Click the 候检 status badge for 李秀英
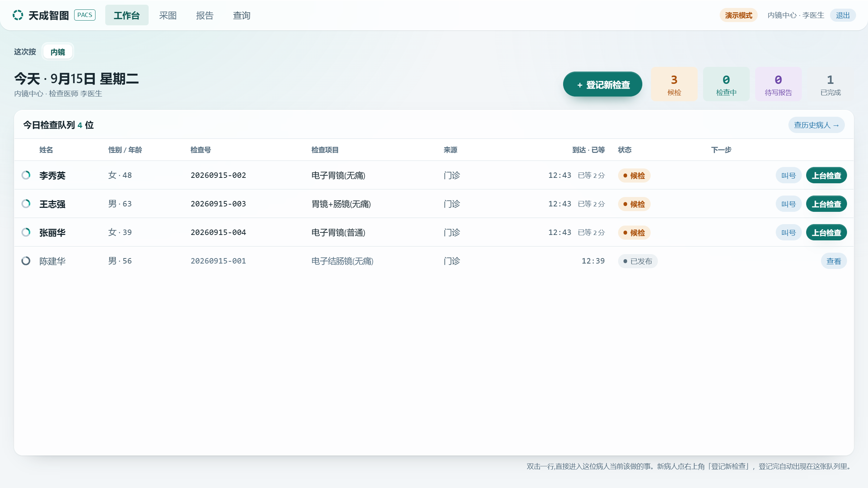The width and height of the screenshot is (868, 488). click(634, 176)
